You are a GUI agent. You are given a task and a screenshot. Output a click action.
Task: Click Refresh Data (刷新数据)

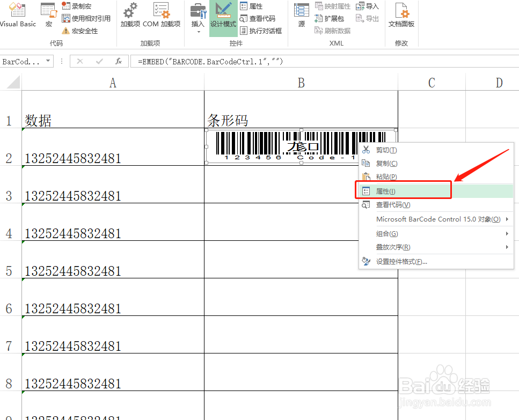(x=332, y=31)
